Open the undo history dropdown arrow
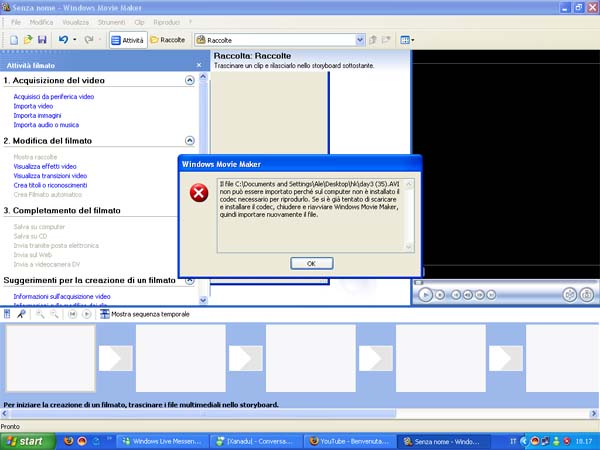600x450 pixels. (x=75, y=40)
